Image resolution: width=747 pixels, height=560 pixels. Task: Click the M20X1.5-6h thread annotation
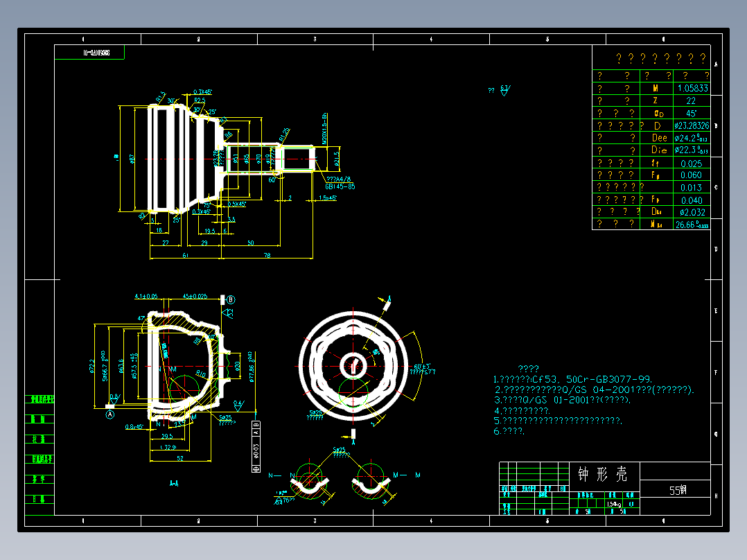tap(324, 129)
